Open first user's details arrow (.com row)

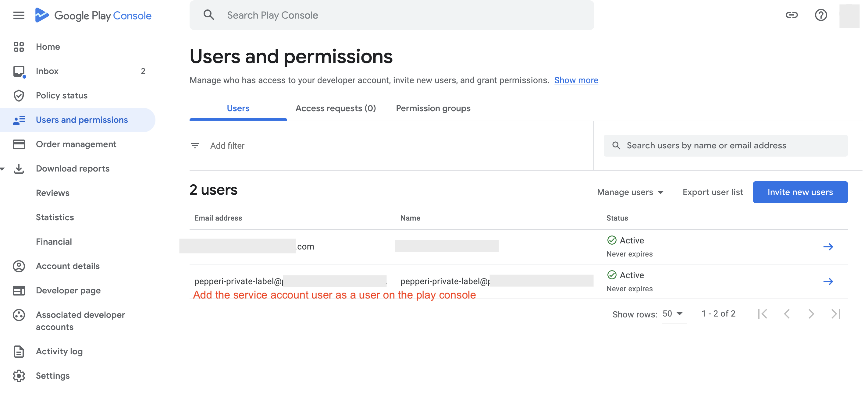tap(828, 247)
